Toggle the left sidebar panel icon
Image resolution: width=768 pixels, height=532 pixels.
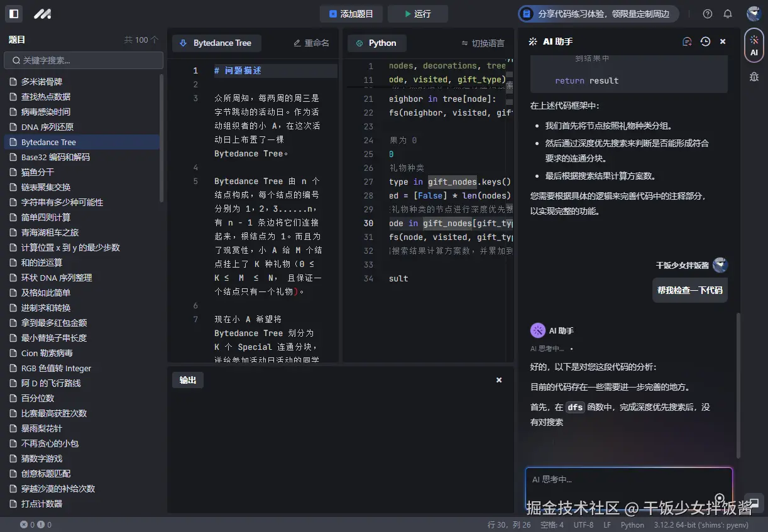coord(14,14)
